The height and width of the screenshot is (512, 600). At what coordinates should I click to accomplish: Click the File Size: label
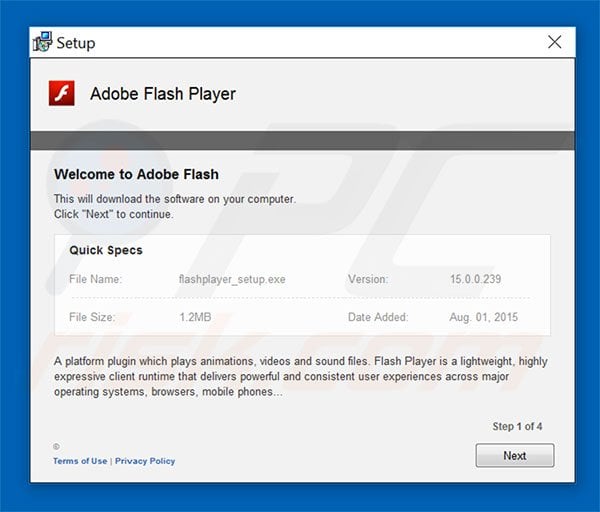pyautogui.click(x=92, y=317)
